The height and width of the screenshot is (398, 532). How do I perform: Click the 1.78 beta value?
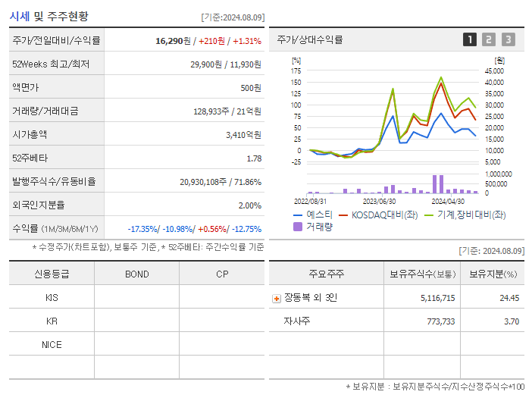(254, 158)
